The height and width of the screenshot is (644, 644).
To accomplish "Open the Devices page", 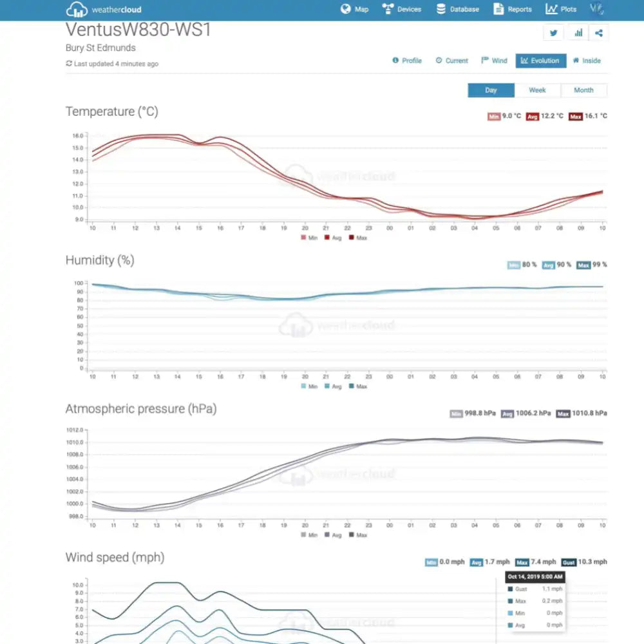I will tap(402, 10).
